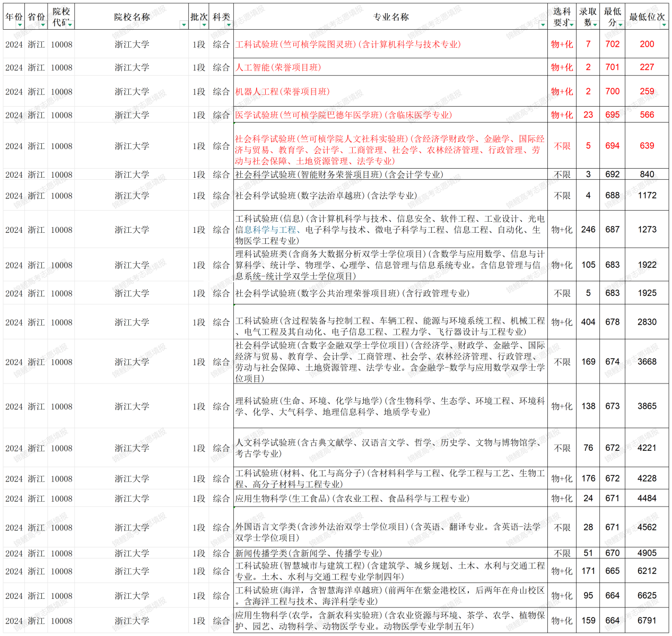Click lowest score value 700

612,91
